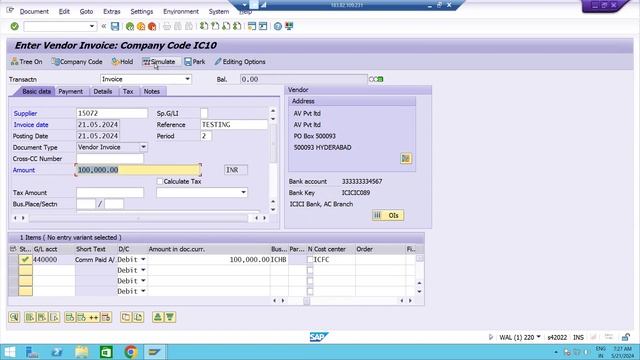The width and height of the screenshot is (640, 360).
Task: Click into the Tax Amount field
Action: tap(110, 192)
